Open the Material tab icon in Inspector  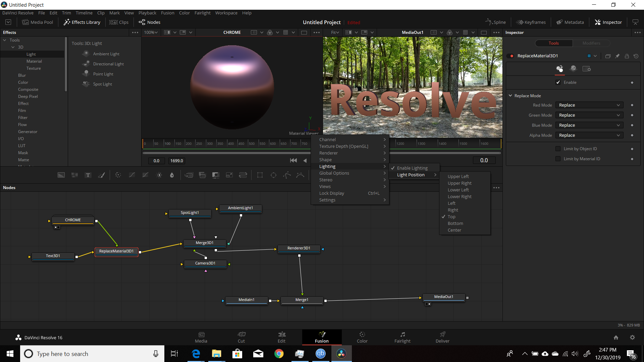point(573,68)
